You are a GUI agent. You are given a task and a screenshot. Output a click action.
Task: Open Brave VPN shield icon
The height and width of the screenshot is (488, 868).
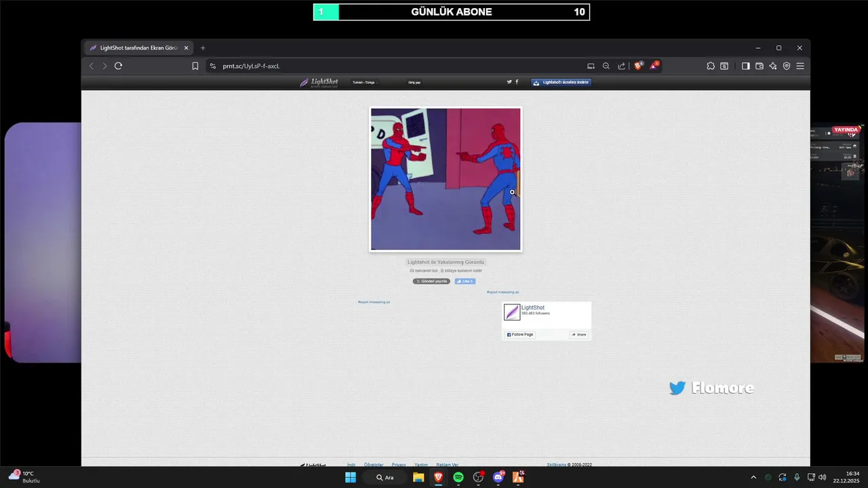point(787,66)
